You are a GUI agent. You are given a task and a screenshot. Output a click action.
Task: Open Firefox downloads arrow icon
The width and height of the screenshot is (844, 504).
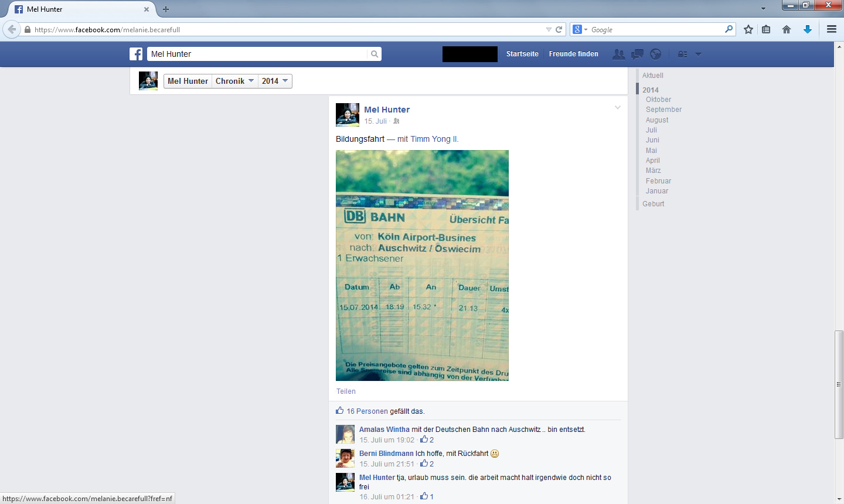click(x=808, y=29)
